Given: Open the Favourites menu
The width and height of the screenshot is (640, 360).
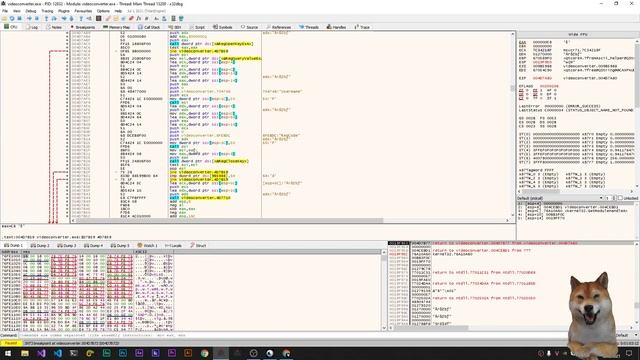Looking at the screenshot, I should (83, 11).
